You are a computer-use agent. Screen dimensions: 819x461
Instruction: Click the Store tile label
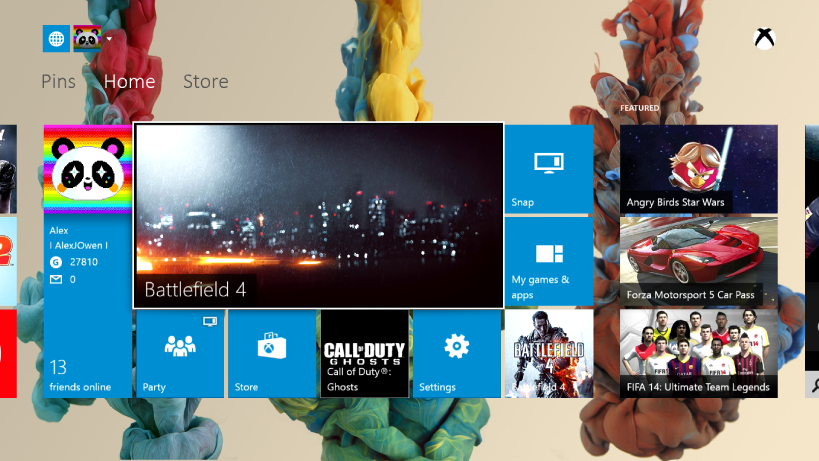point(246,387)
